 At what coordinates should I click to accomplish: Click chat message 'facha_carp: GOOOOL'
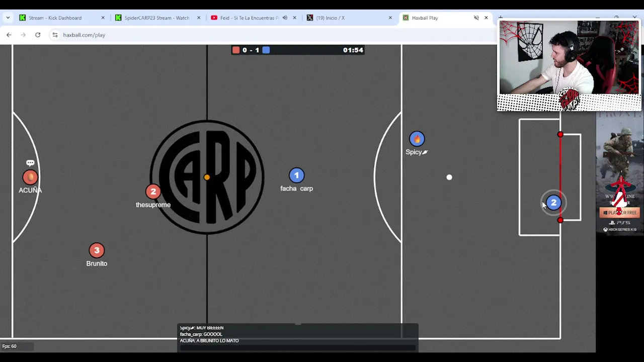point(201,334)
